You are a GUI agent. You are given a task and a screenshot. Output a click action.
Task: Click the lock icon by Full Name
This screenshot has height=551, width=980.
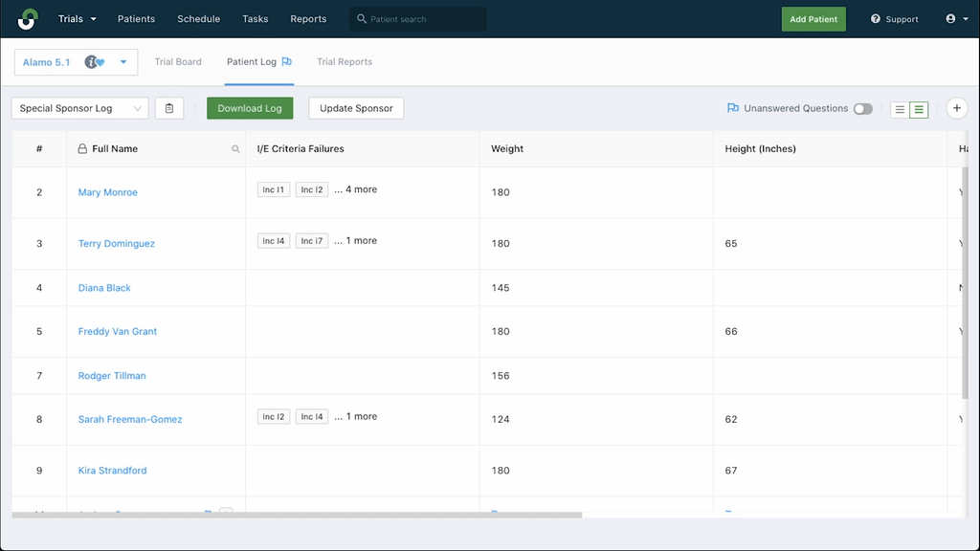pos(82,148)
